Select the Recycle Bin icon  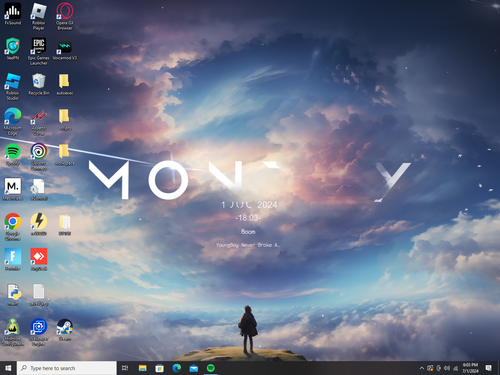[39, 84]
